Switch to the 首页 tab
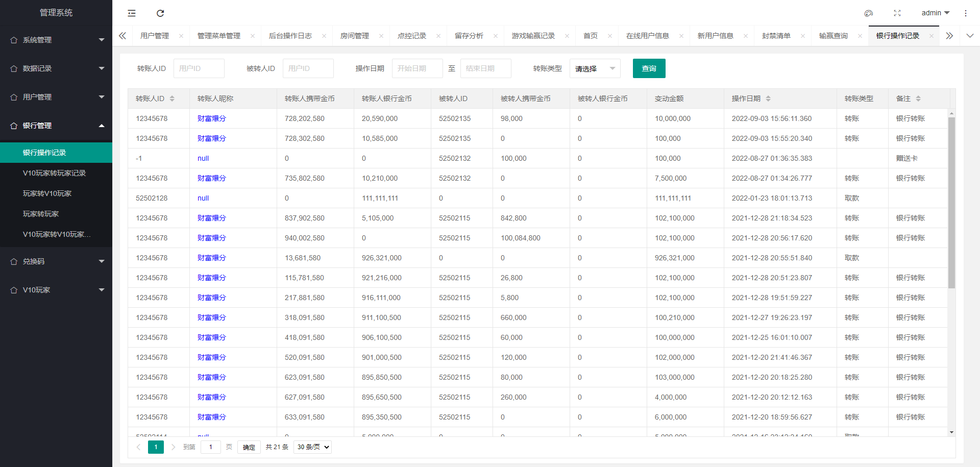 click(590, 36)
